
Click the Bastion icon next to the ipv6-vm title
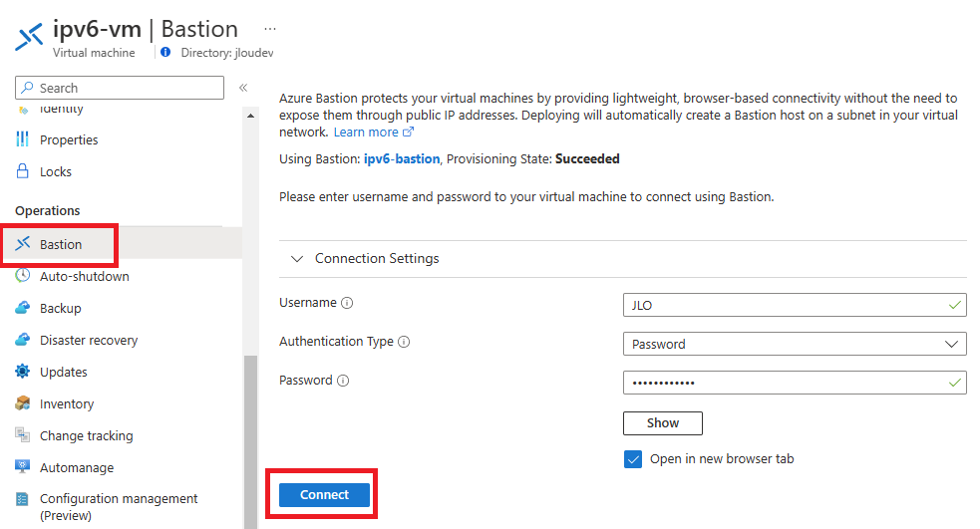pos(29,37)
